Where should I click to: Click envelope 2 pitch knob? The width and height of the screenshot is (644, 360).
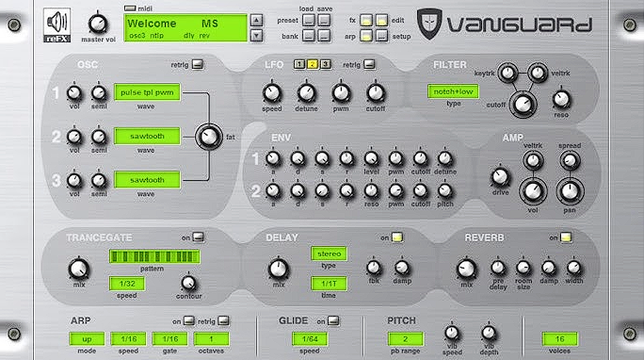click(444, 190)
